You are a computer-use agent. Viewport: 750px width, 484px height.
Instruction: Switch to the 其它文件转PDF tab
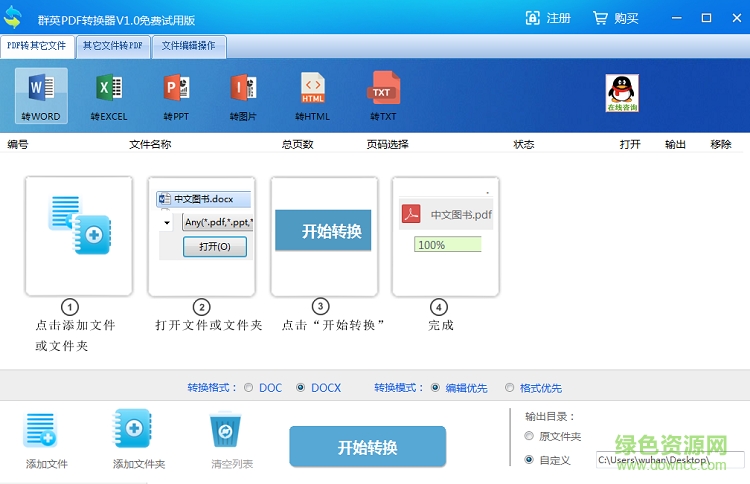(112, 46)
